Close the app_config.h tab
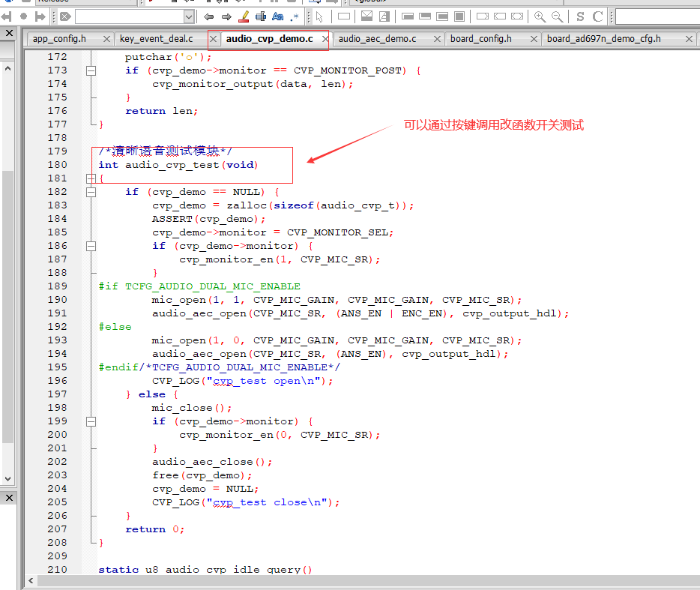The width and height of the screenshot is (700, 590). point(106,39)
